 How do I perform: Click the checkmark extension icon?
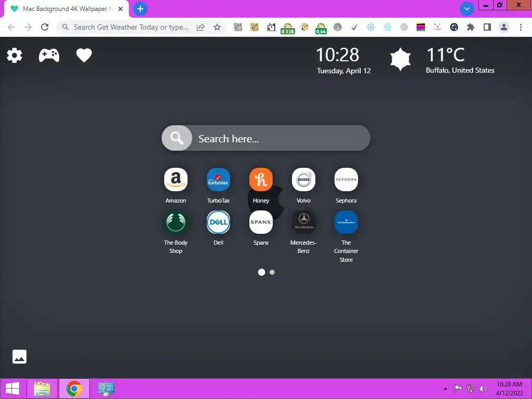(354, 27)
